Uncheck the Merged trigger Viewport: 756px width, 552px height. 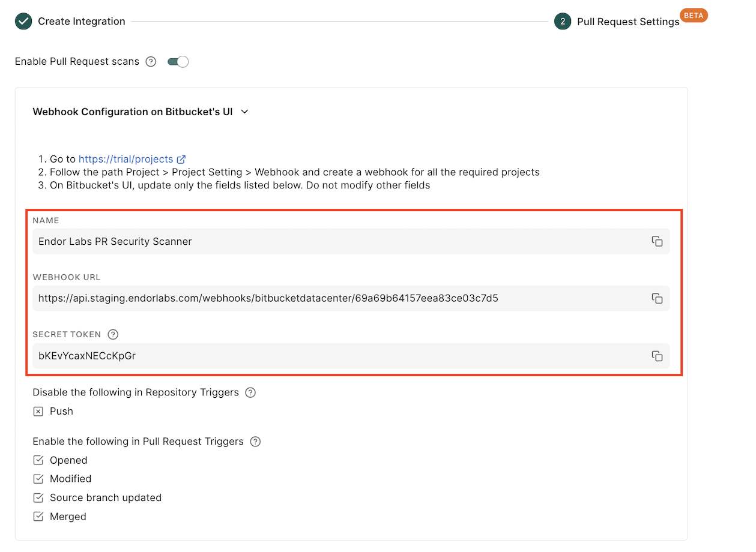38,517
